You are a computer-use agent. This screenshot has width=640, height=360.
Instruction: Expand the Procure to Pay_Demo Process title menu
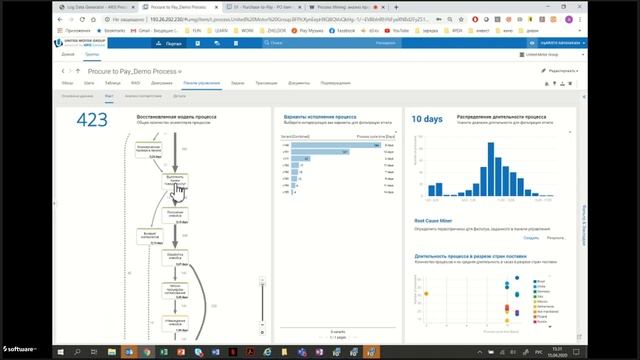pyautogui.click(x=180, y=72)
